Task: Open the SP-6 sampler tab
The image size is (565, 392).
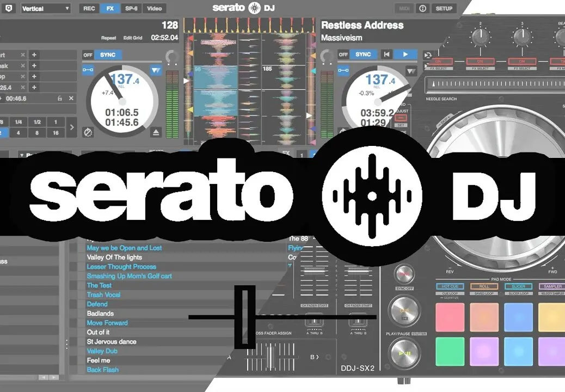Action: (131, 8)
